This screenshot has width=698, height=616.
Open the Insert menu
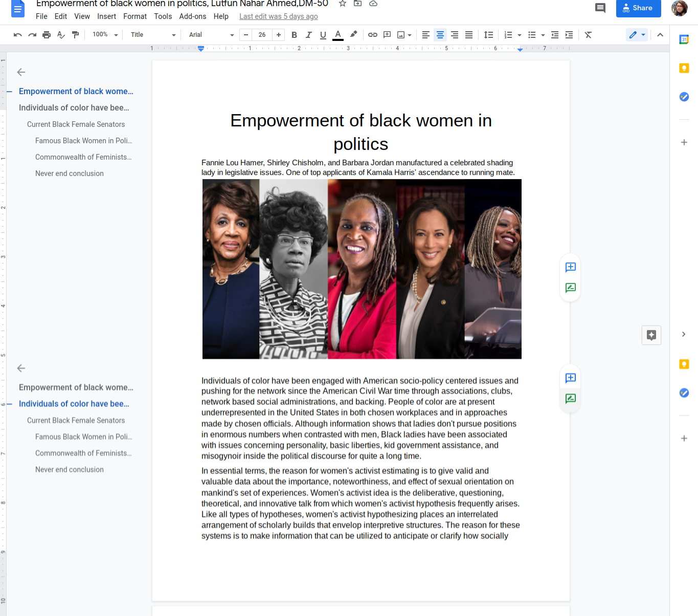(106, 16)
